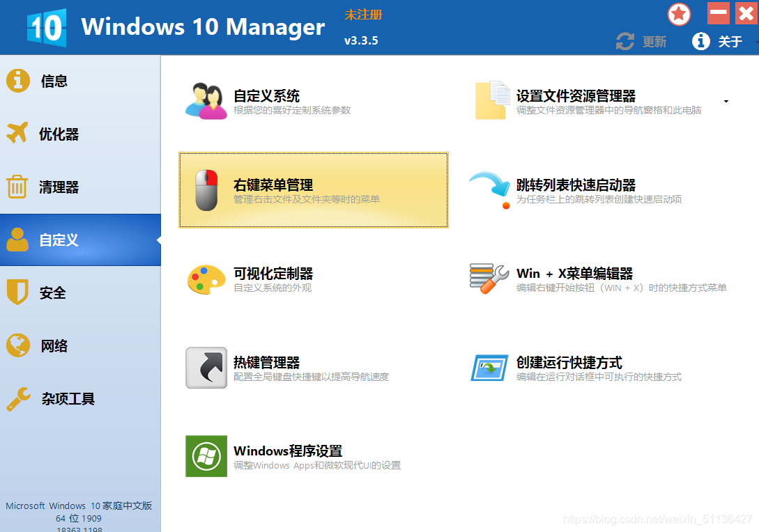Image resolution: width=759 pixels, height=532 pixels.
Task: Click Microsoft Windows 10 家庭中文版 system text
Action: (x=79, y=506)
